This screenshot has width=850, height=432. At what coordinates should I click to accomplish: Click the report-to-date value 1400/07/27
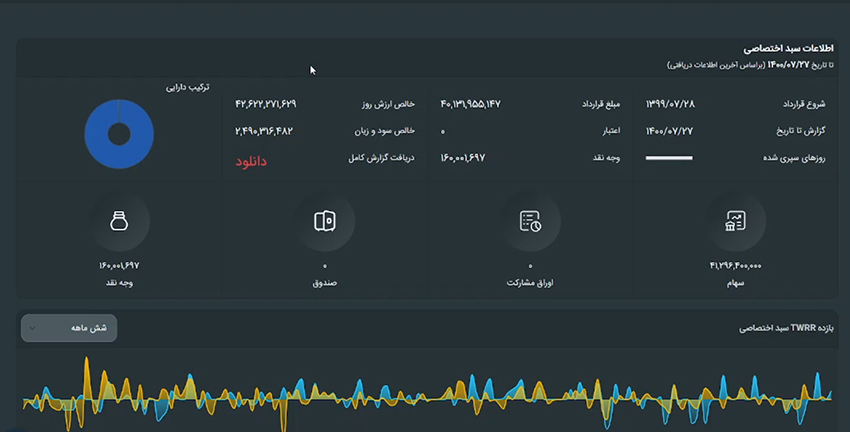click(x=669, y=131)
